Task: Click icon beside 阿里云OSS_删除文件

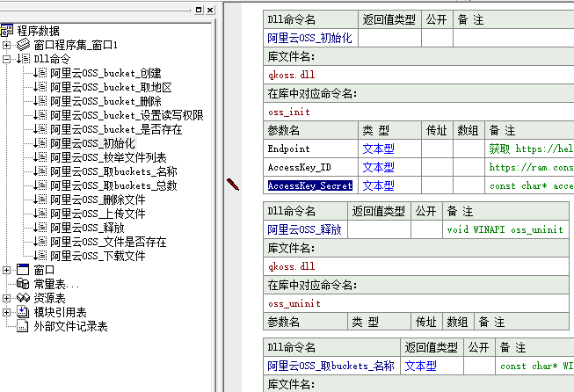Action: coord(40,200)
